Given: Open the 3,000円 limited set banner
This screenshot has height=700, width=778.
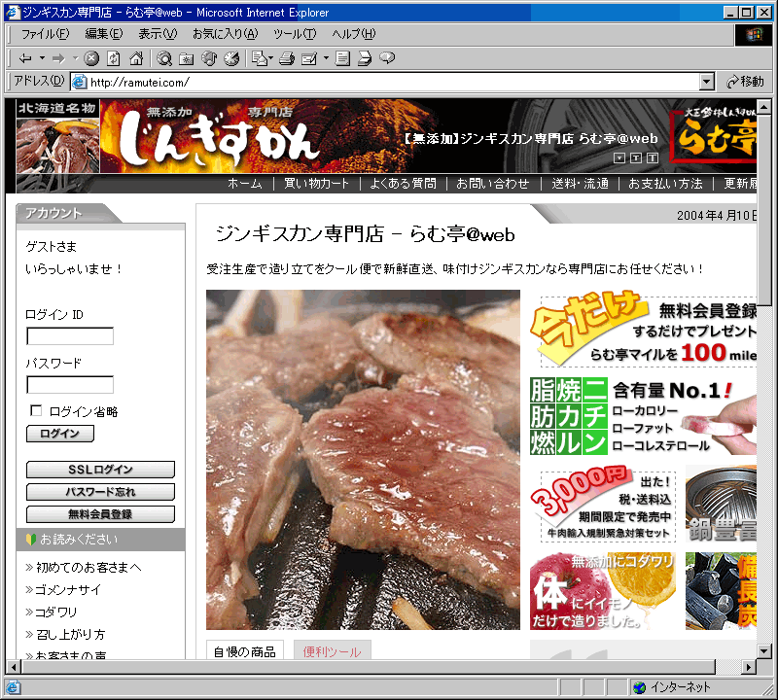Looking at the screenshot, I should point(603,503).
